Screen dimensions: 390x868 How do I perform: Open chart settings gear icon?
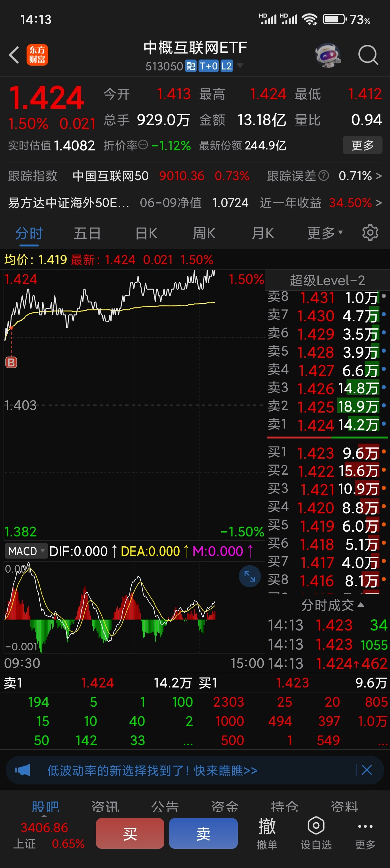pos(370,233)
